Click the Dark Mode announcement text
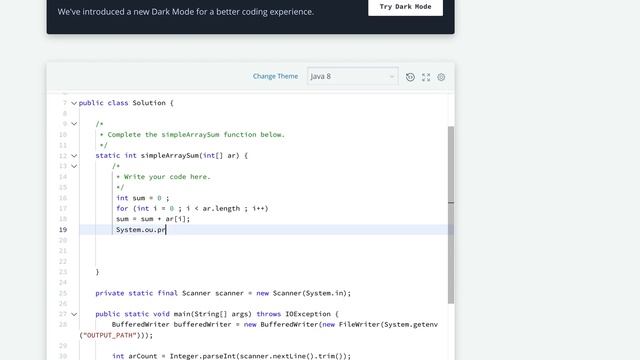640x360 pixels. [186, 12]
